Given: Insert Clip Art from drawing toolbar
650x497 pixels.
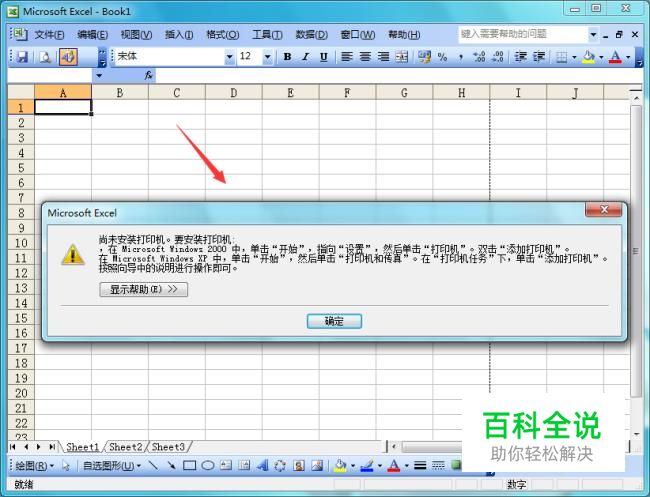Looking at the screenshot, I should tap(298, 466).
